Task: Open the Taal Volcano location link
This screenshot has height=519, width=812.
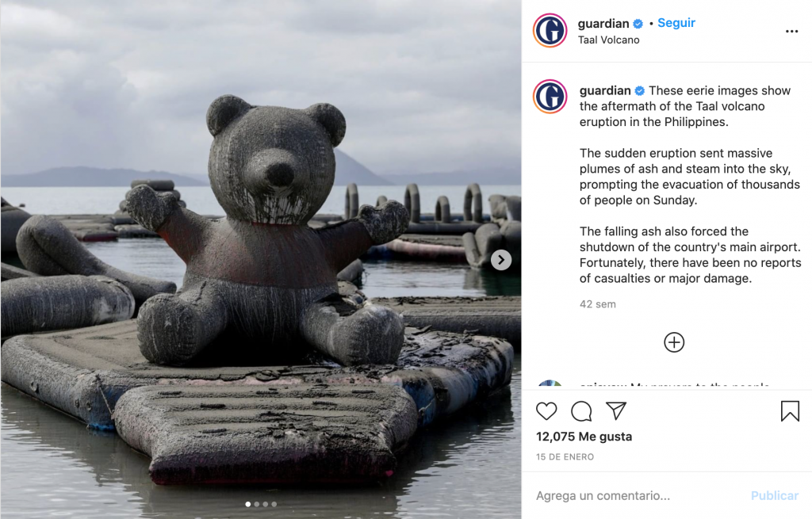Action: (608, 40)
